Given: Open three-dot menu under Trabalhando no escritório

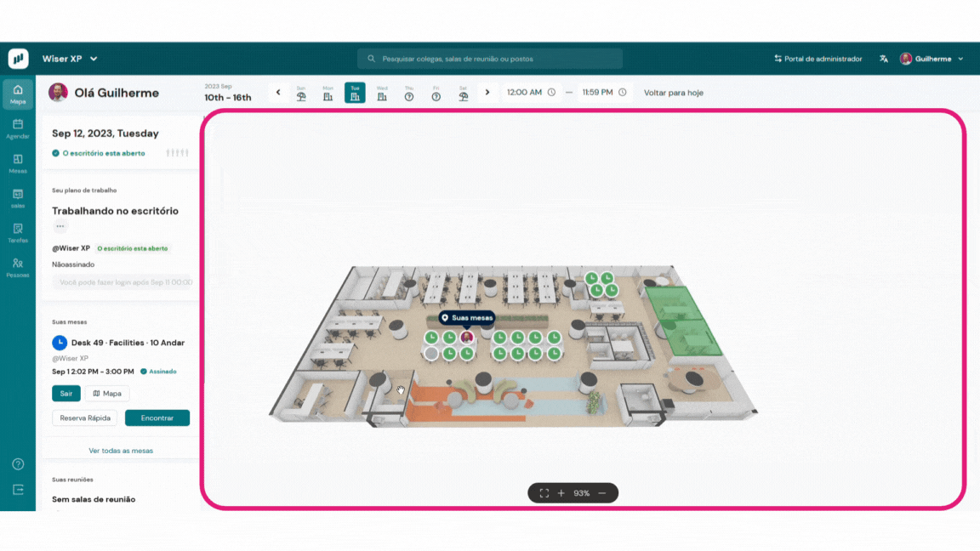Looking at the screenshot, I should 60,226.
